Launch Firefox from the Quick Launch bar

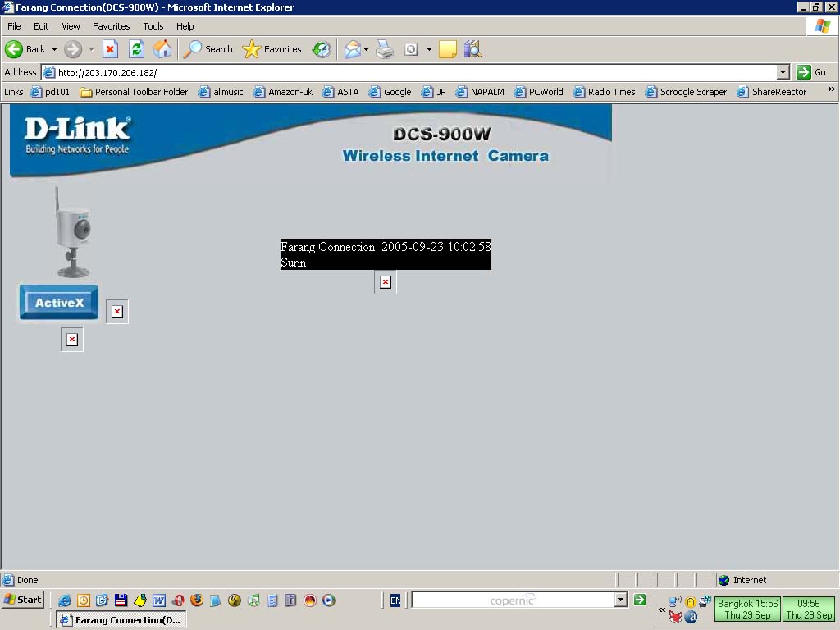tap(197, 600)
